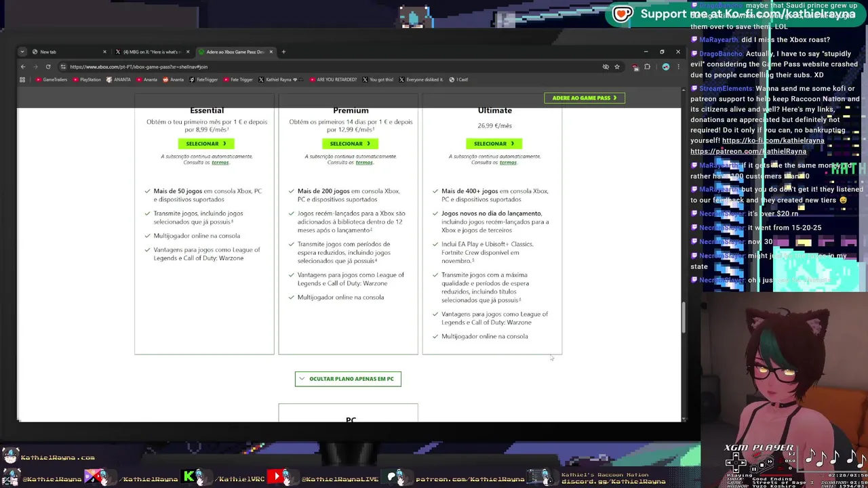Screen dimensions: 868x488
Task: Open the termos link under Premium
Action: 364,163
